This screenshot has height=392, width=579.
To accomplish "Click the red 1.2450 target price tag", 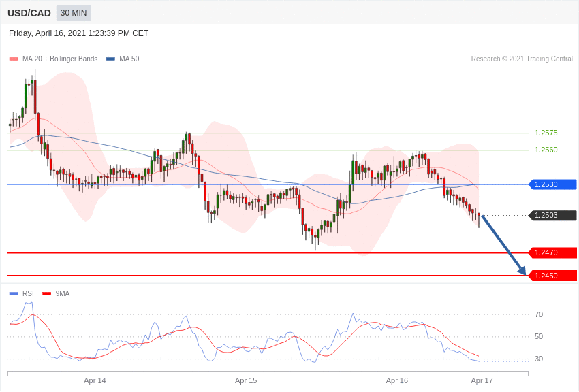I will (x=552, y=276).
